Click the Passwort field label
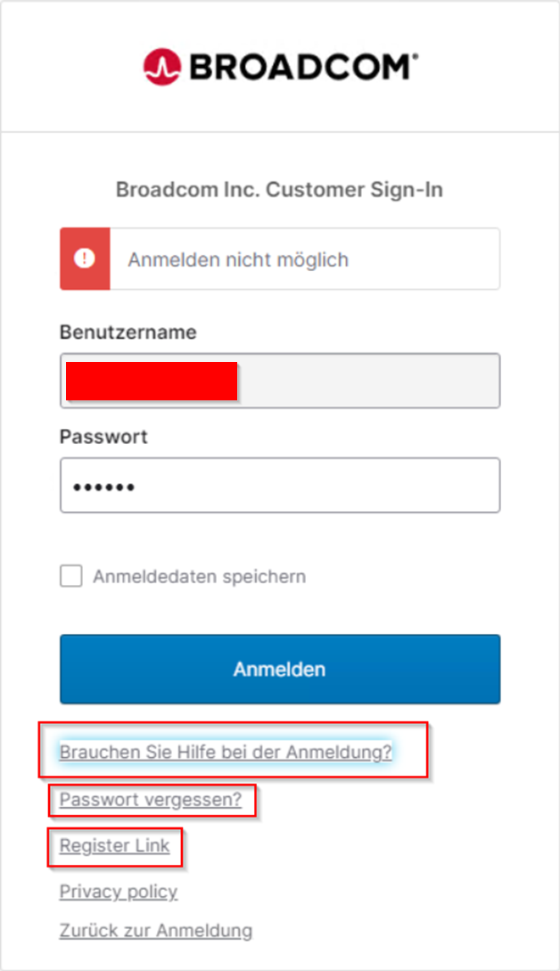The height and width of the screenshot is (971, 560). tap(103, 437)
